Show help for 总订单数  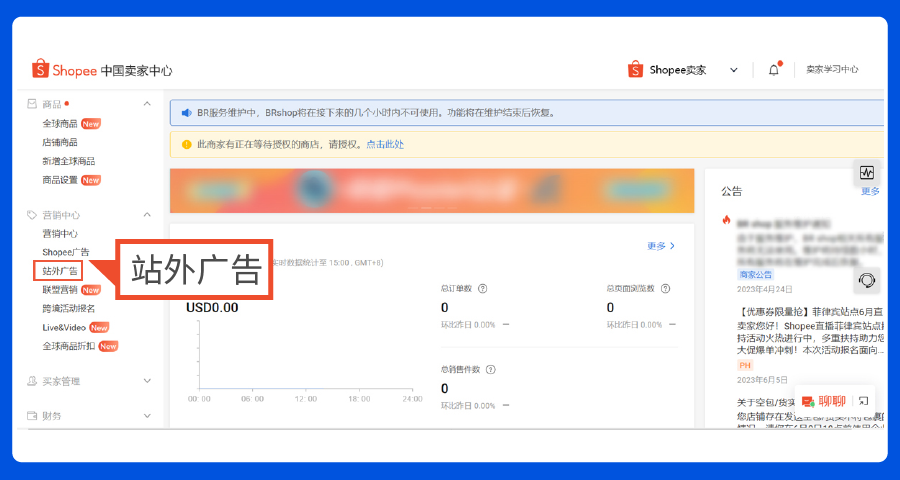(483, 289)
